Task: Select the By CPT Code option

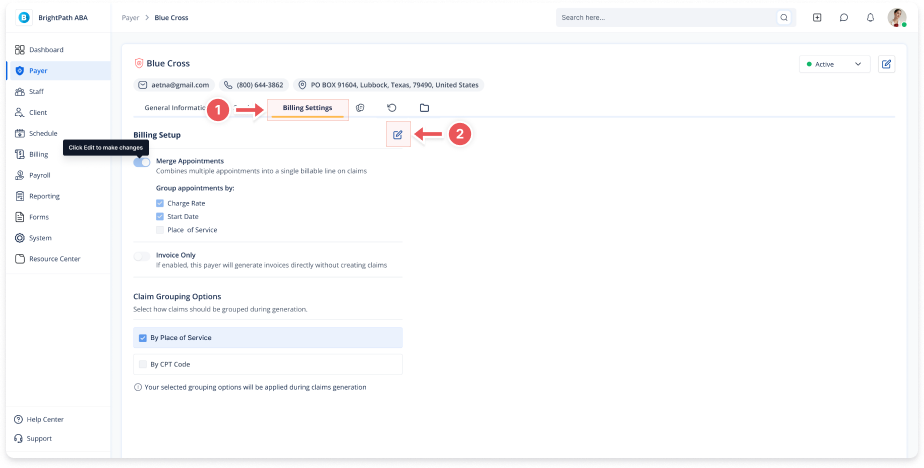Action: coord(268,364)
